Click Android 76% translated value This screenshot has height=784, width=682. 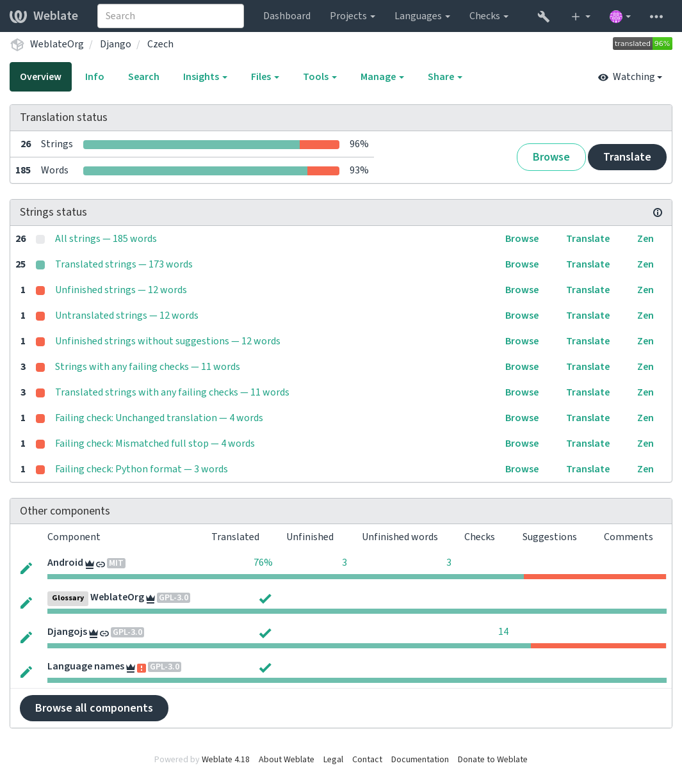tap(263, 563)
